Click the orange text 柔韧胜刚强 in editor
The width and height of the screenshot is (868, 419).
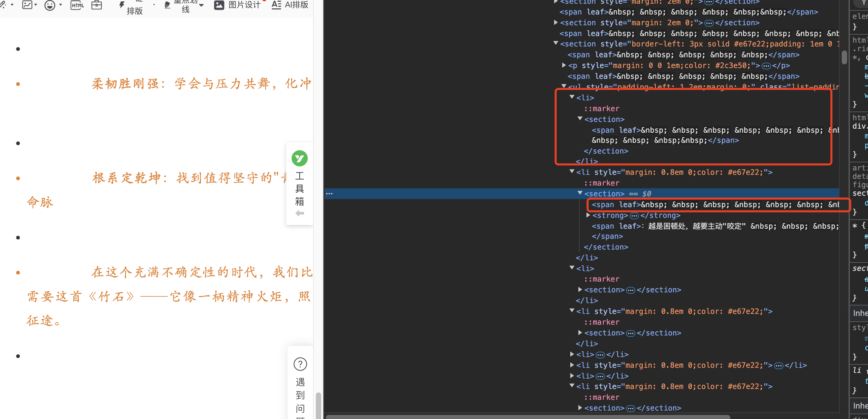125,84
